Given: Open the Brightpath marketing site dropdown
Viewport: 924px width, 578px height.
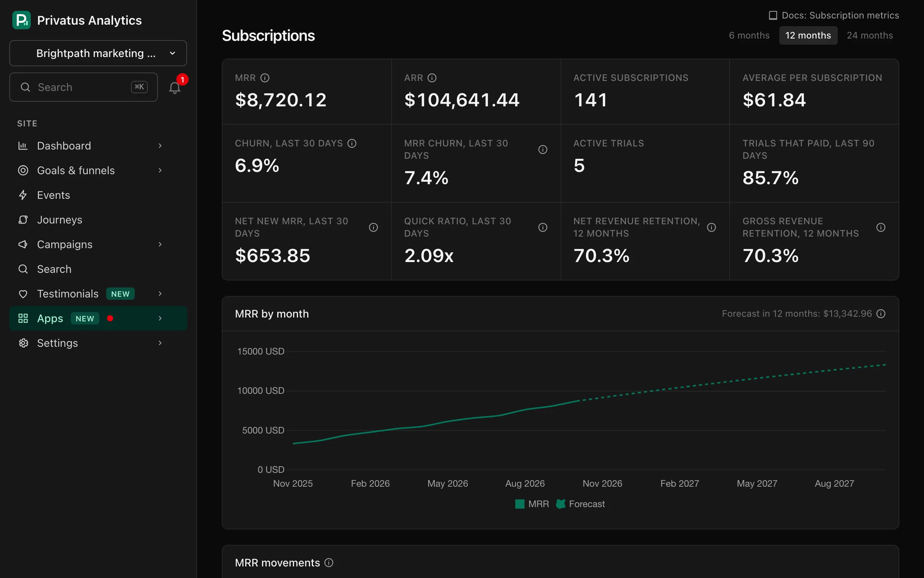Looking at the screenshot, I should coord(98,53).
